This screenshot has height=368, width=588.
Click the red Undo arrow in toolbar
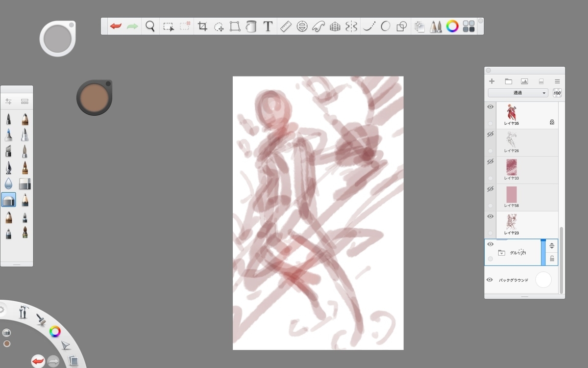point(116,26)
